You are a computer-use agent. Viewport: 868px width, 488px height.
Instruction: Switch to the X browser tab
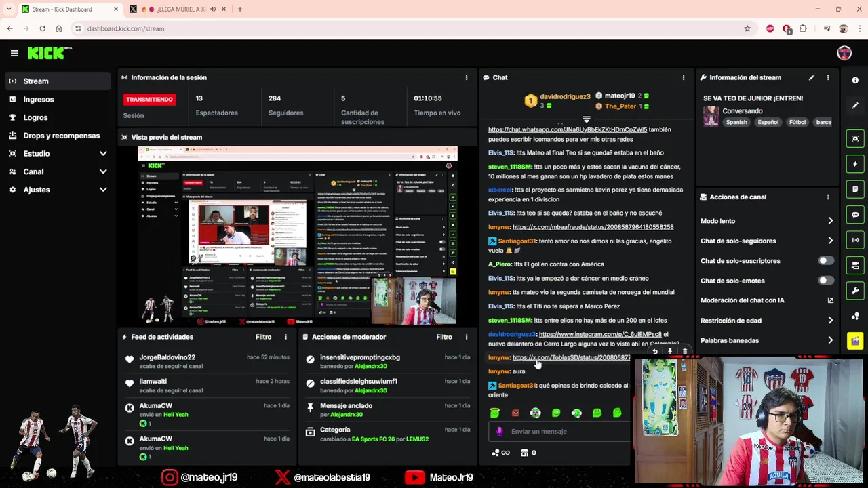coord(176,9)
